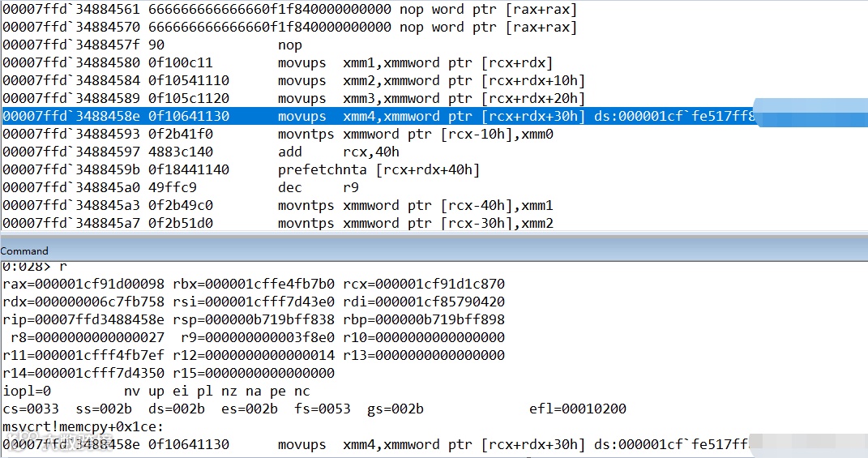
Task: Click the ss=002b segment value
Action: point(104,409)
